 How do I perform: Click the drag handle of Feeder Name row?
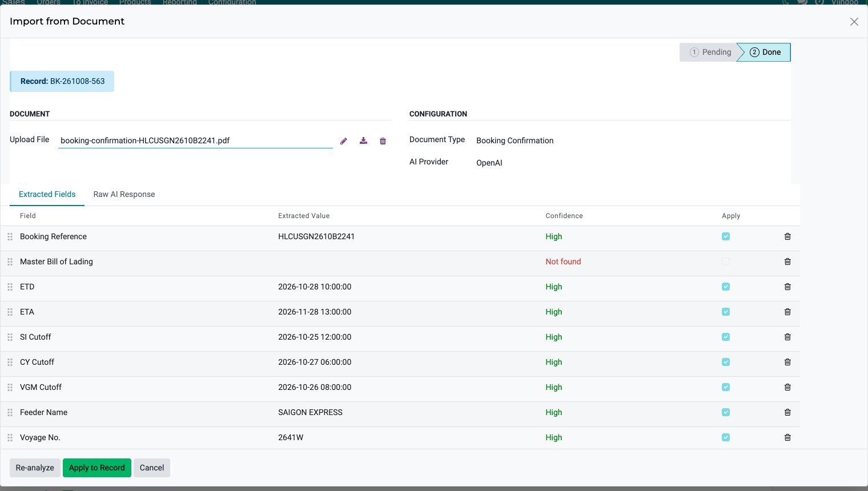[x=10, y=412]
